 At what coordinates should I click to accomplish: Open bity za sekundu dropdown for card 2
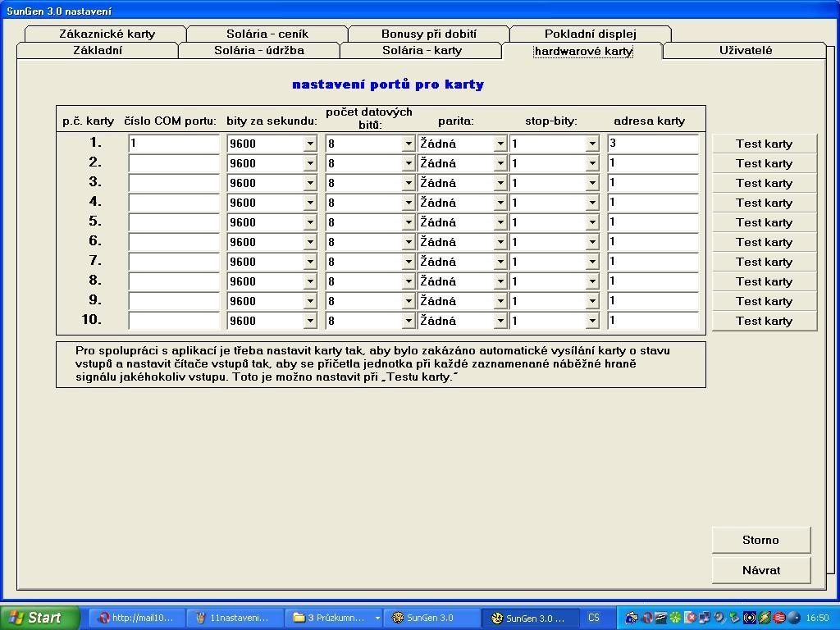click(310, 163)
